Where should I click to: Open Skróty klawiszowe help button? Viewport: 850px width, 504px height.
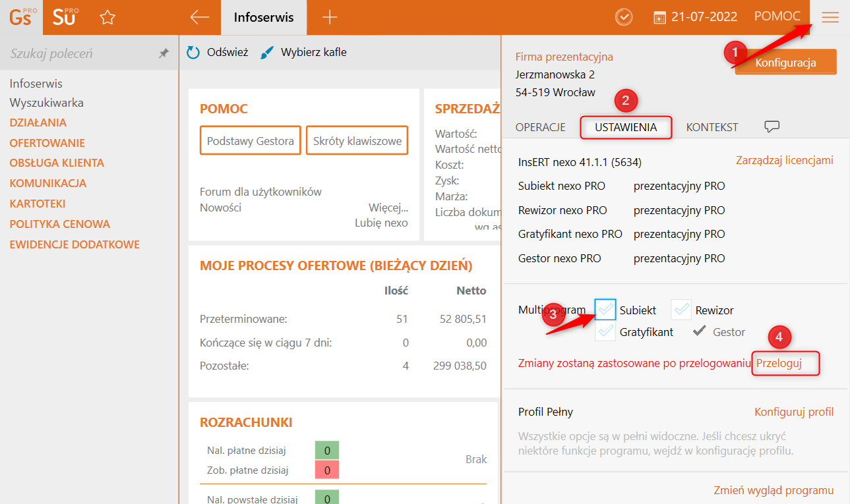(357, 141)
